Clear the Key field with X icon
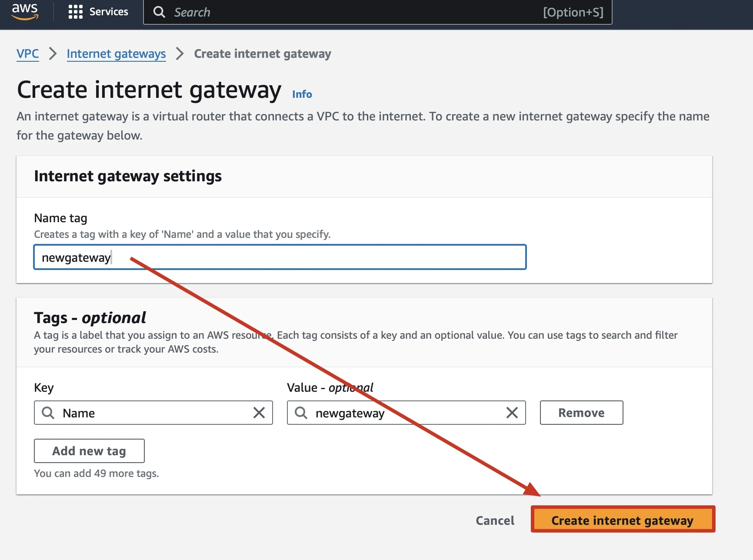This screenshot has height=560, width=753. pyautogui.click(x=259, y=413)
